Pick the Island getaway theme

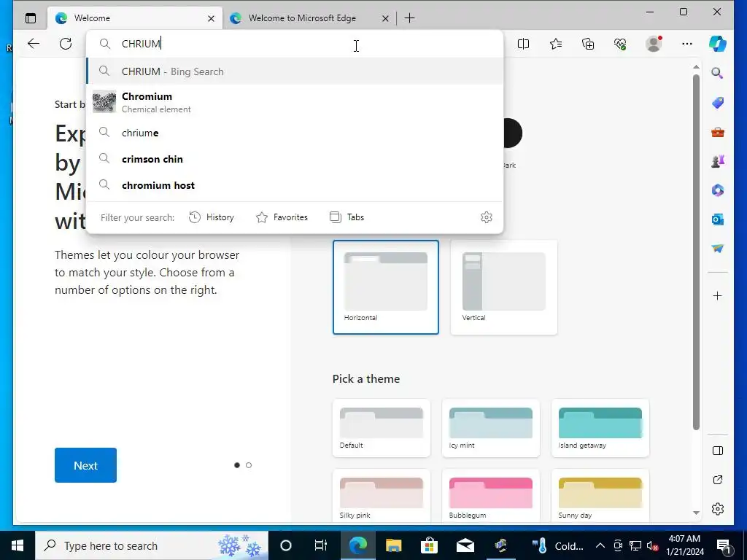point(600,427)
